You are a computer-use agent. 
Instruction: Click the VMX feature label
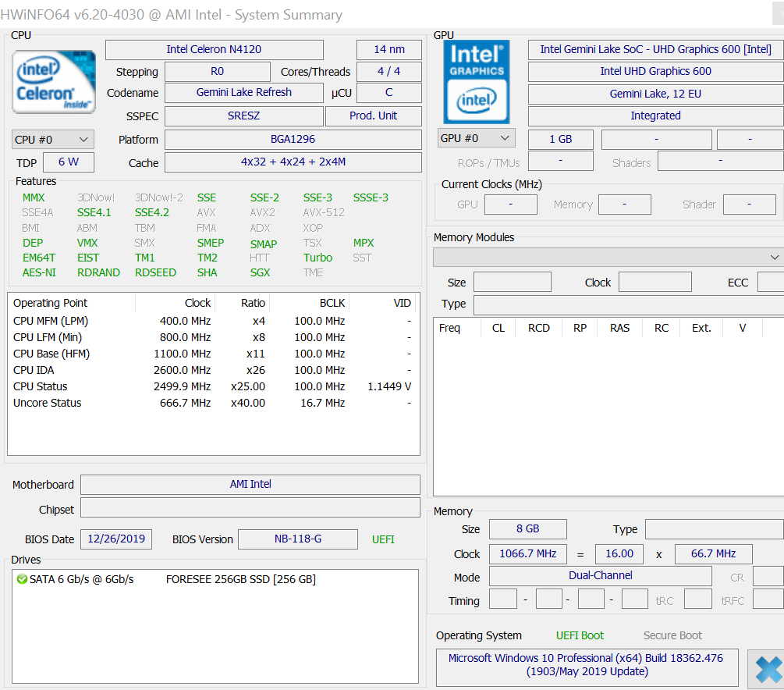87,243
